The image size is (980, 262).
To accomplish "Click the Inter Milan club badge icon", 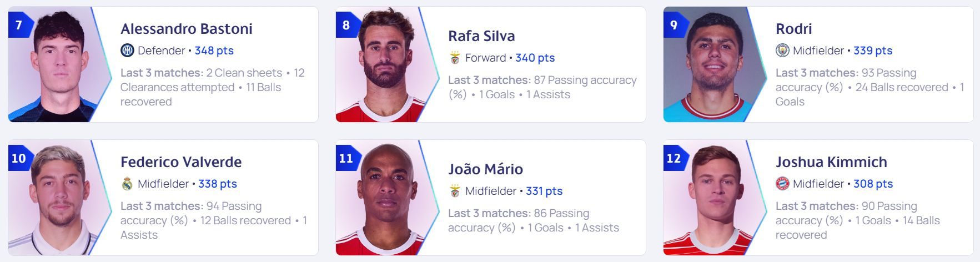I will [127, 51].
